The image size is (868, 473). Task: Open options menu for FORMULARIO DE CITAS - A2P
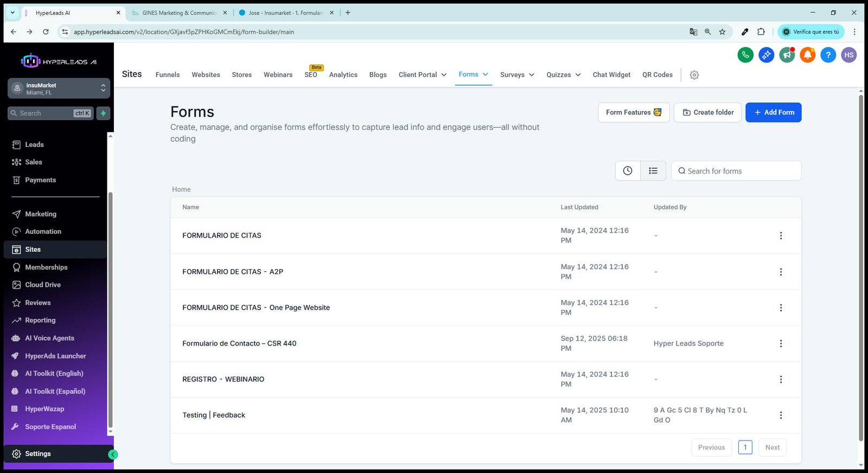point(781,272)
